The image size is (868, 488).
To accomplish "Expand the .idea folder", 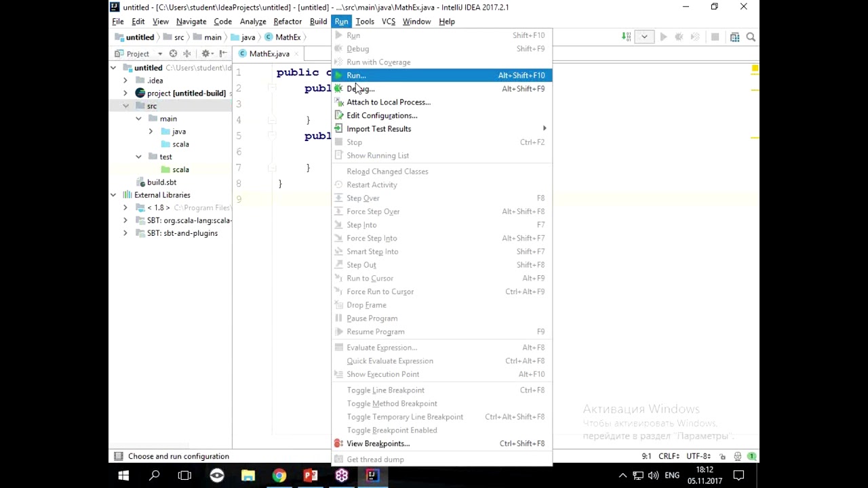I will (x=125, y=81).
